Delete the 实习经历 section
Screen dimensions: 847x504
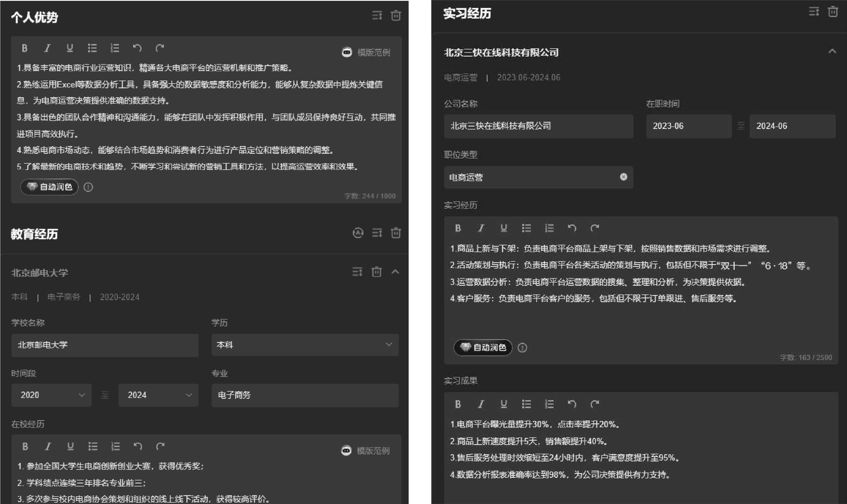point(833,12)
